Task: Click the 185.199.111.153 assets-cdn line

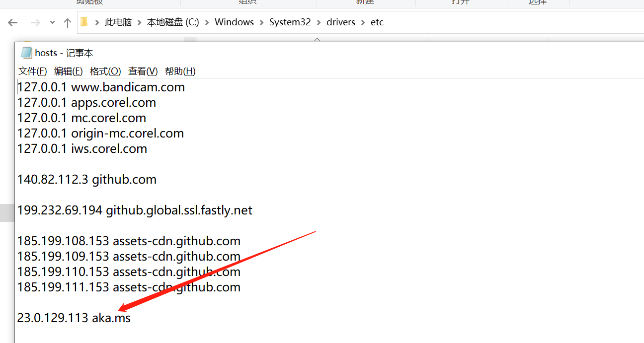Action: tap(129, 287)
